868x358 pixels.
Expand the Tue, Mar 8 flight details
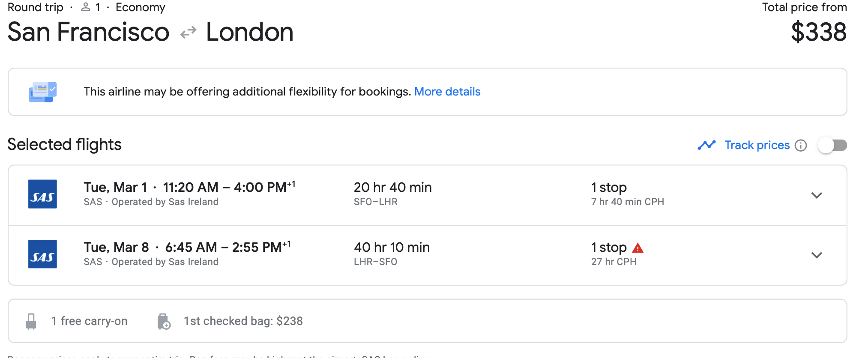pyautogui.click(x=817, y=255)
